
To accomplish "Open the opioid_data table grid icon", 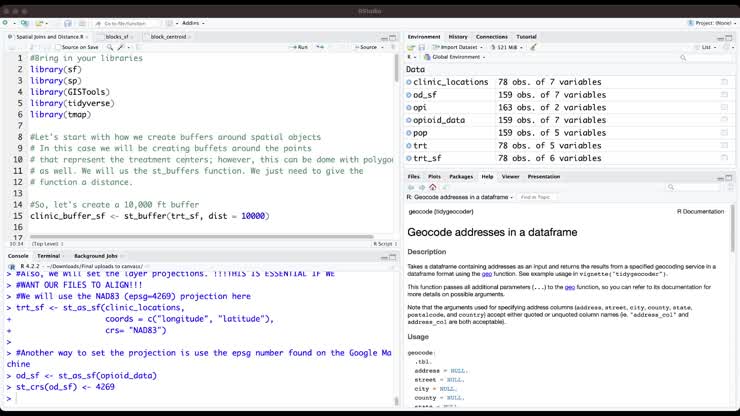I will (x=724, y=120).
